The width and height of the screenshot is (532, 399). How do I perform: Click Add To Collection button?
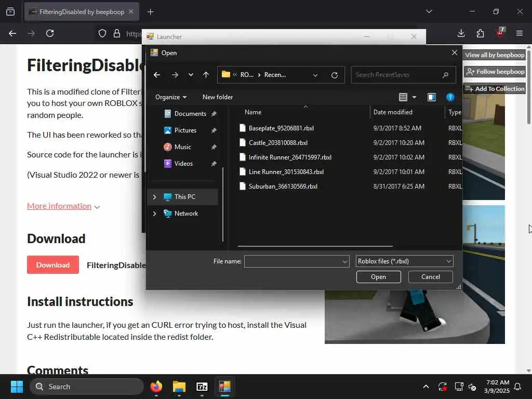coord(495,88)
